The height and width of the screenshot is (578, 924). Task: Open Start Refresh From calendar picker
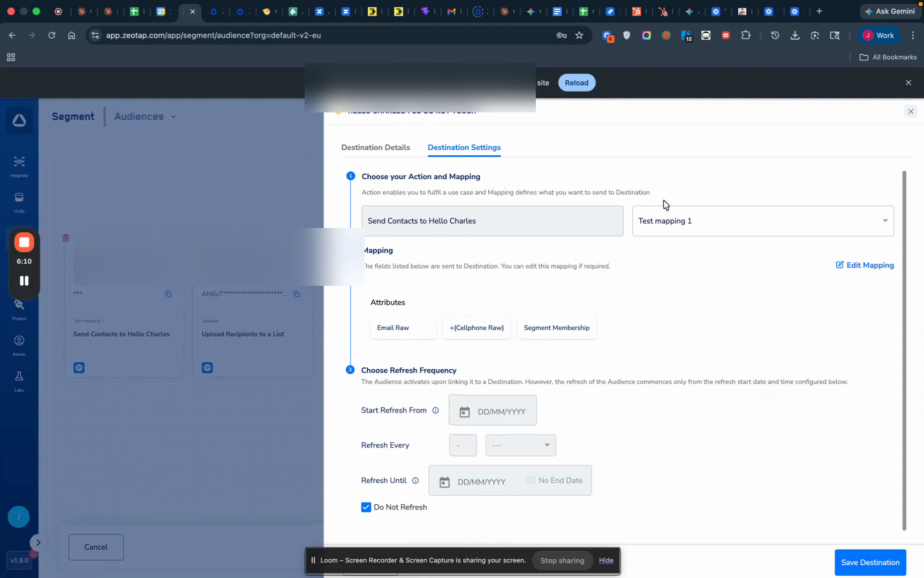pyautogui.click(x=465, y=412)
